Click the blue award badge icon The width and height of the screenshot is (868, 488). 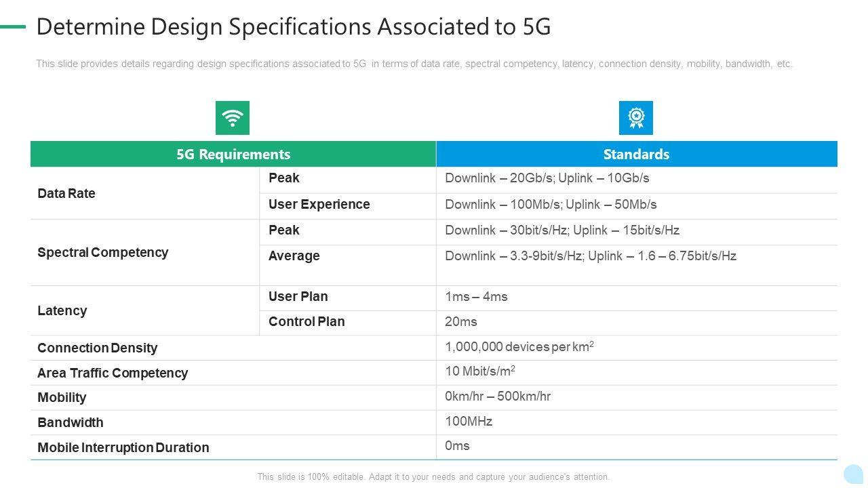click(x=636, y=118)
